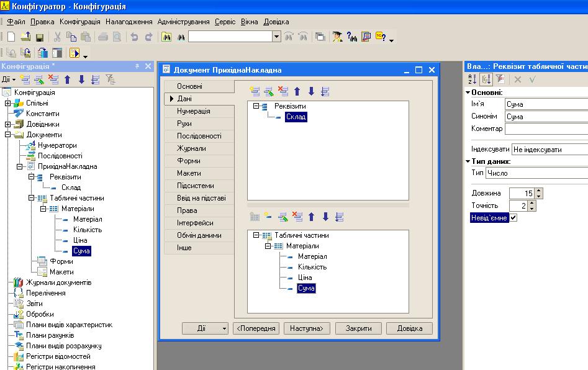Move the item up in the Конфігурація panel
This screenshot has width=588, height=370.
(68, 79)
